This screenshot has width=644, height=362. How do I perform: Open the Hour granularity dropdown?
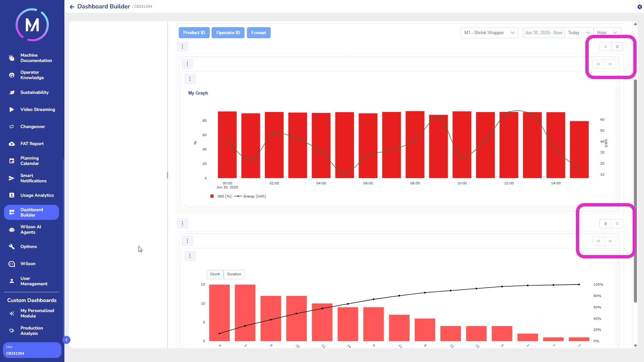click(x=606, y=33)
